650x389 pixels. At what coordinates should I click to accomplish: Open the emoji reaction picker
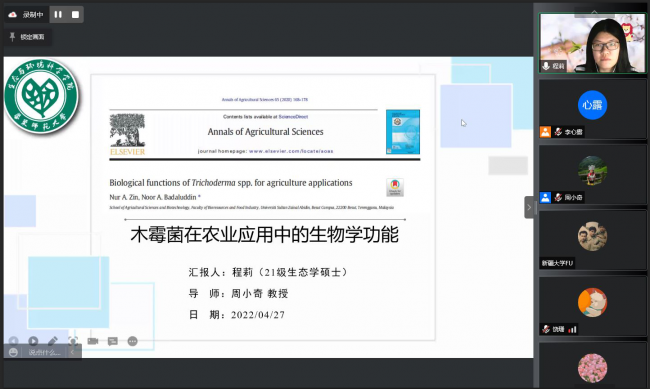click(13, 352)
